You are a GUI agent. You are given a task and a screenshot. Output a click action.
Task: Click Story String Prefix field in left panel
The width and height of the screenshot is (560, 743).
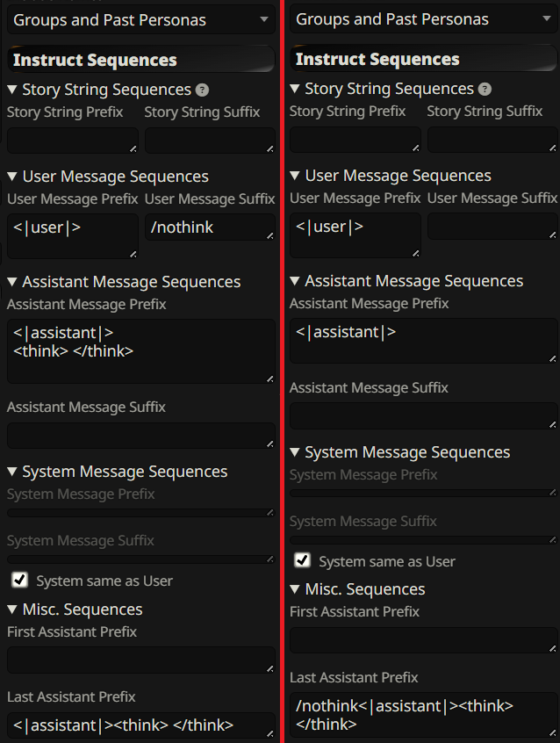pos(72,141)
